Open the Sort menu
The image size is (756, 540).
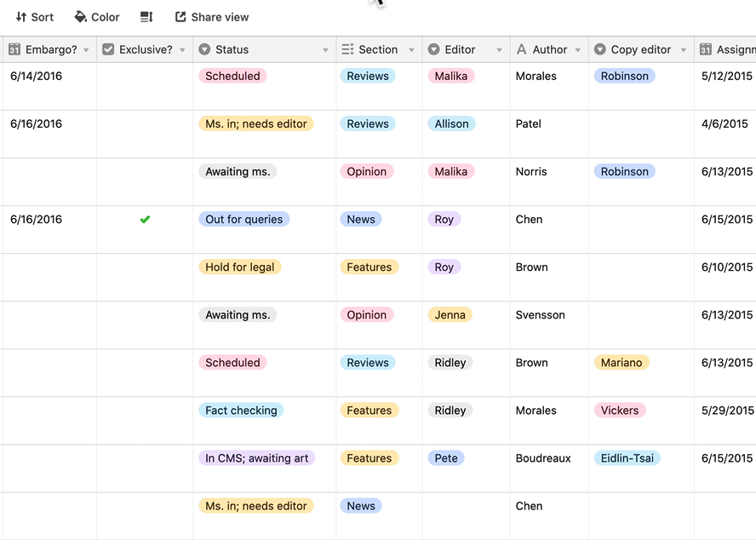pyautogui.click(x=34, y=16)
